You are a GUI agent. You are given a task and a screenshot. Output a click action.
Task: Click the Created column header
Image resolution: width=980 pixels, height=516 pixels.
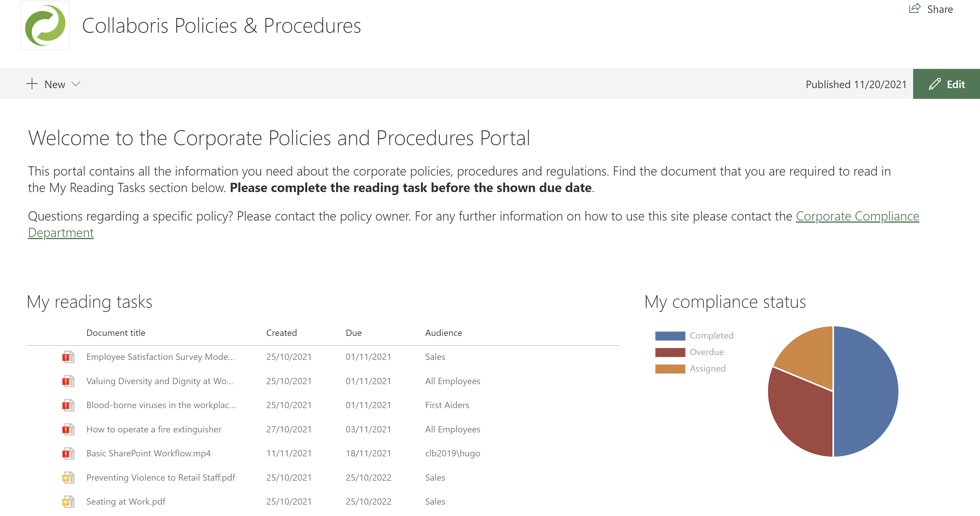click(281, 333)
